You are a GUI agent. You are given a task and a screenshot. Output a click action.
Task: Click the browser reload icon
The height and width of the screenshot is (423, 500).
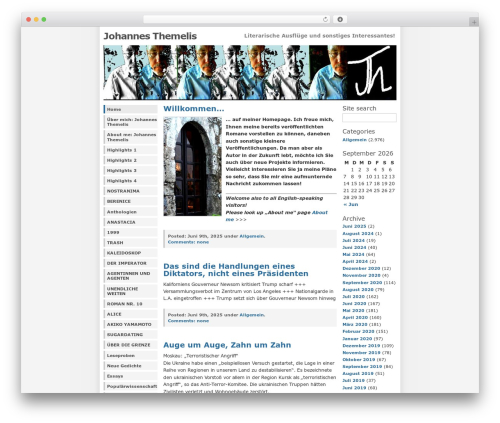tap(325, 19)
